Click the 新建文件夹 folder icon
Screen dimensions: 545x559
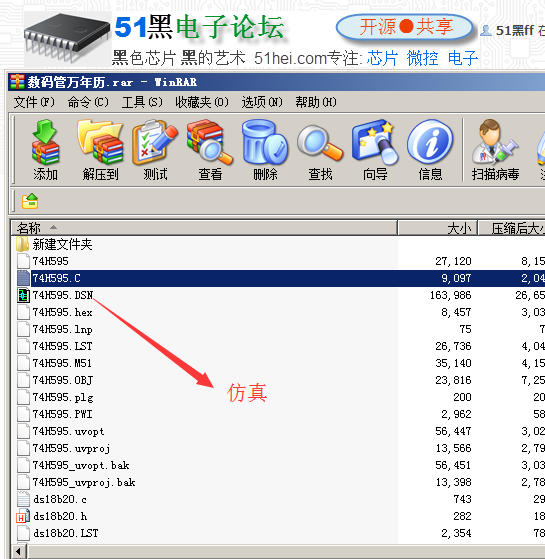pos(22,244)
